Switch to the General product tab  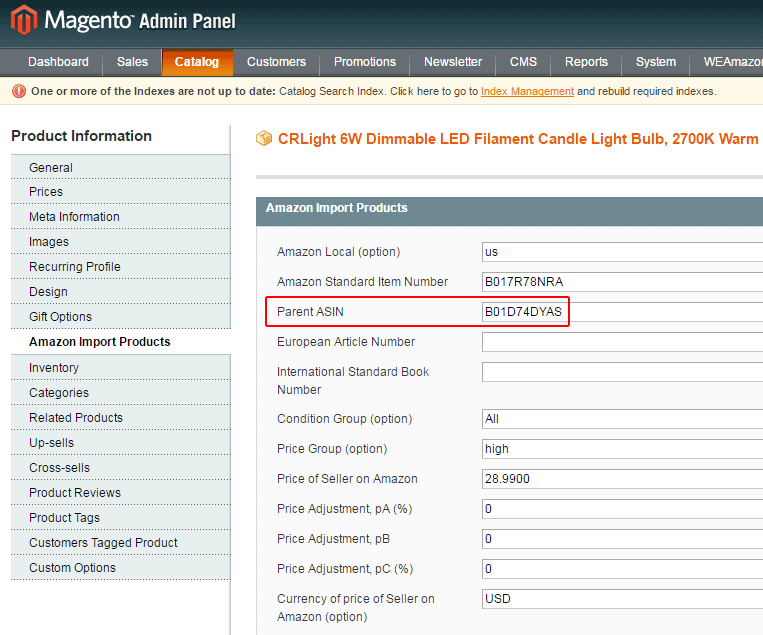click(x=121, y=167)
